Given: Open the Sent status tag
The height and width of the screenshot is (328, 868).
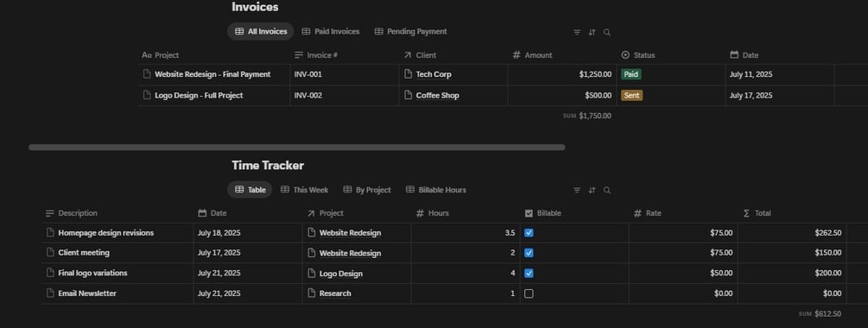Looking at the screenshot, I should pyautogui.click(x=631, y=95).
